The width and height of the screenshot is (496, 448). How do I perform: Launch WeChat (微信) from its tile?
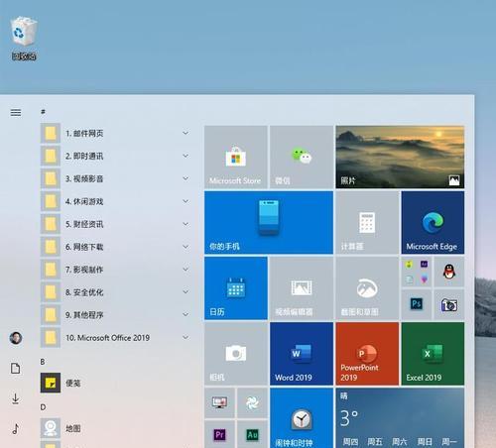[302, 157]
